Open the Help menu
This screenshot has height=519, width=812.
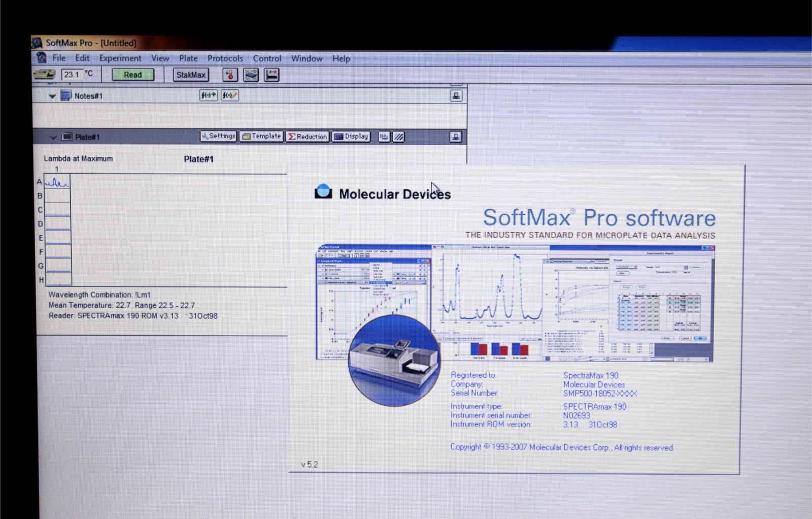pyautogui.click(x=341, y=58)
